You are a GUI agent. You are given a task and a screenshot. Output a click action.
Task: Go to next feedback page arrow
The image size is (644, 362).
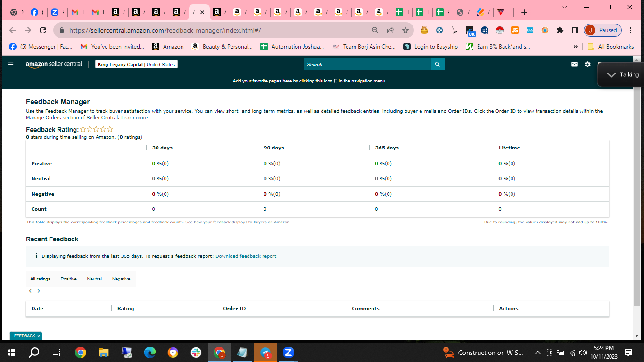click(x=39, y=291)
